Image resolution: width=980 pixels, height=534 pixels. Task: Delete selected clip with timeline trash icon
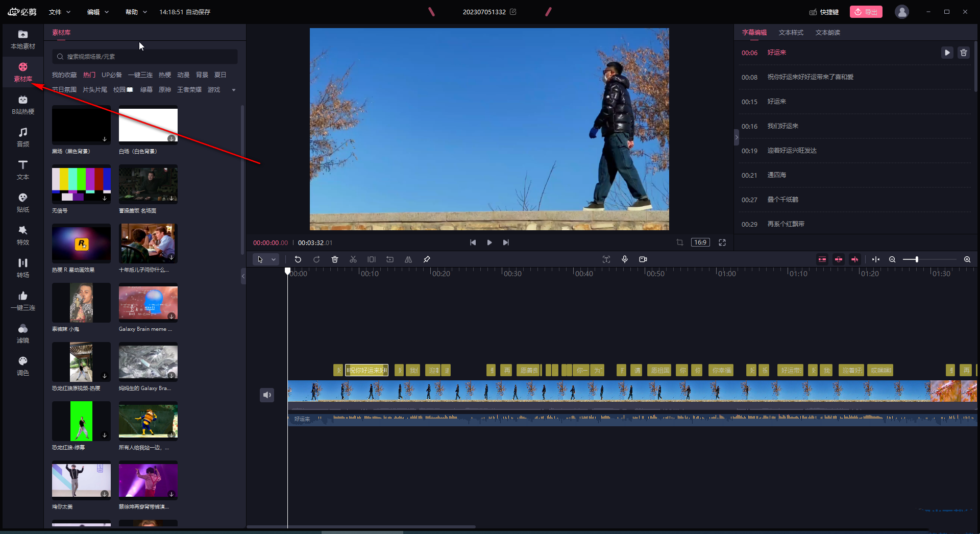[x=335, y=259]
